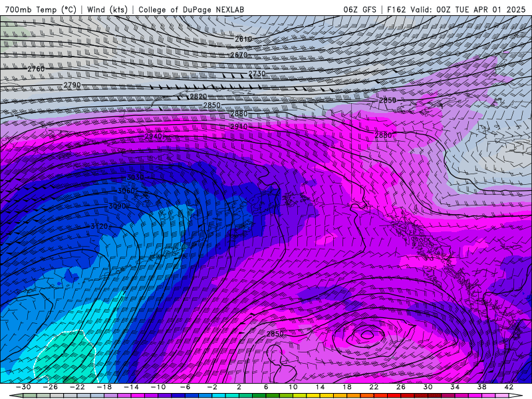Image resolution: width=532 pixels, height=399 pixels.
Task: Click the 3030 contour label
Action: pos(135,177)
